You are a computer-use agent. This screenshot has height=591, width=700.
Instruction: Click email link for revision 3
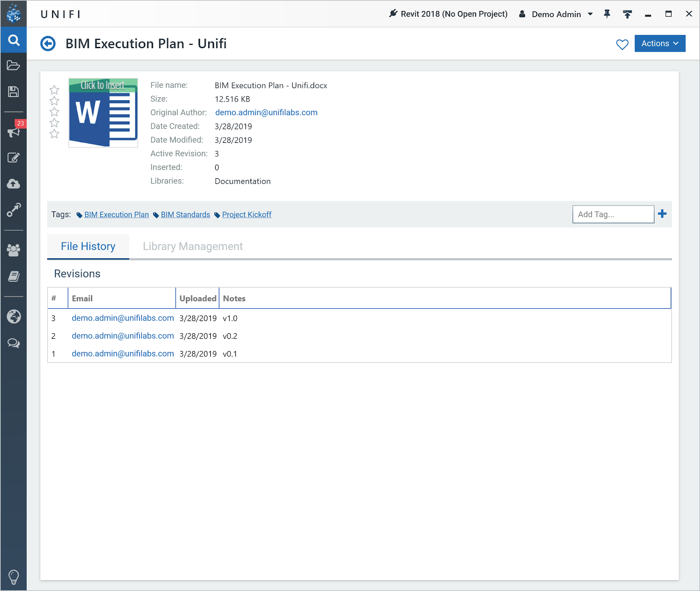pos(123,318)
